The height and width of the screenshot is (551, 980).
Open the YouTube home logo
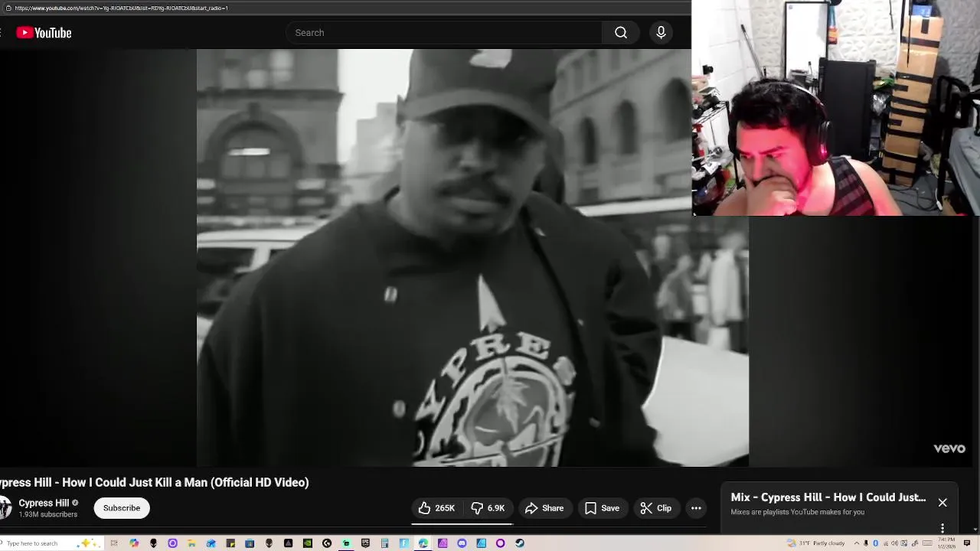[x=44, y=33]
